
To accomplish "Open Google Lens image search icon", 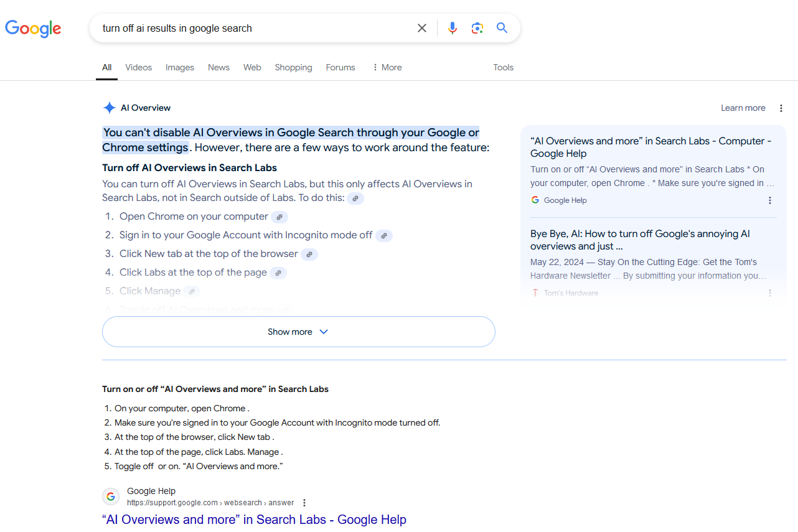I will point(477,28).
